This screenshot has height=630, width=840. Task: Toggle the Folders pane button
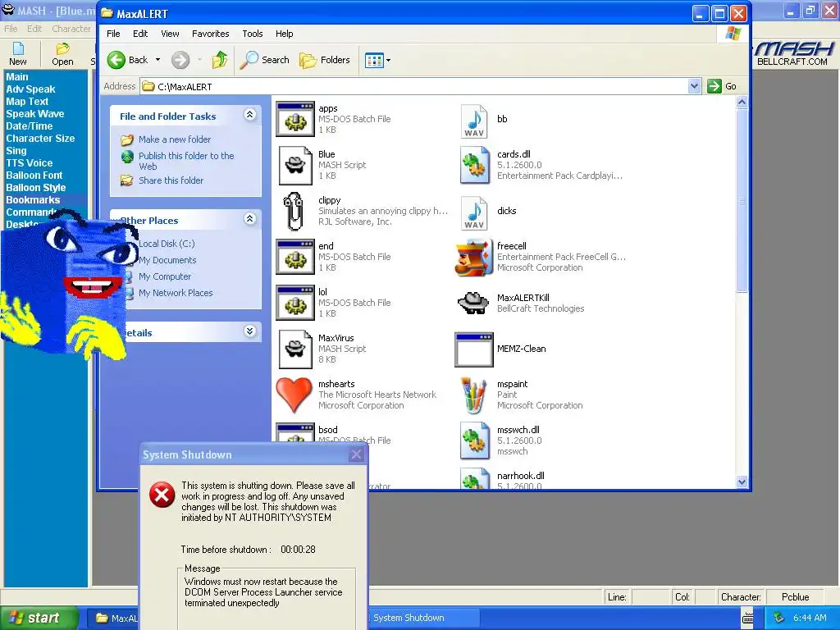pyautogui.click(x=325, y=60)
